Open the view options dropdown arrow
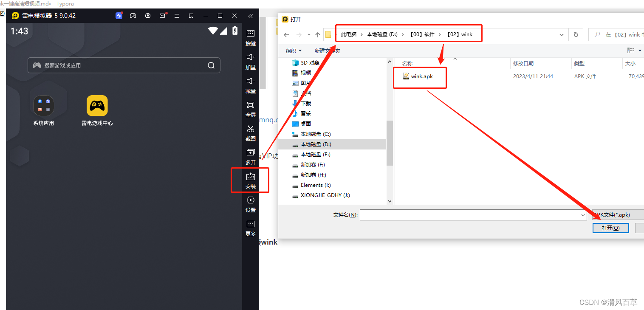 pos(640,51)
